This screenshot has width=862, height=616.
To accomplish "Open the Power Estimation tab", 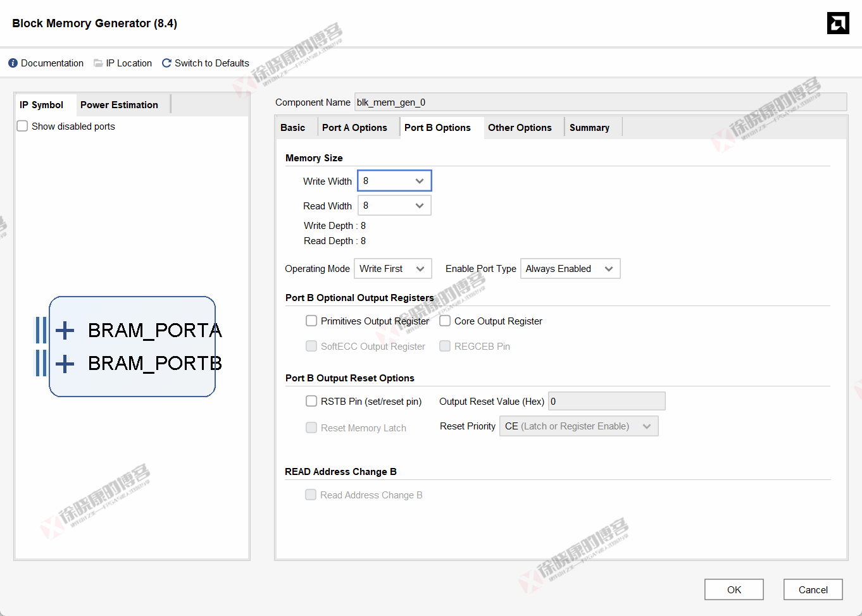I will pos(119,104).
